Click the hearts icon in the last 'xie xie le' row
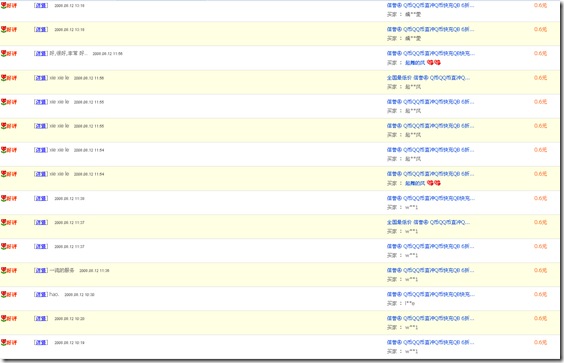This screenshot has height=363, width=564. click(x=434, y=183)
